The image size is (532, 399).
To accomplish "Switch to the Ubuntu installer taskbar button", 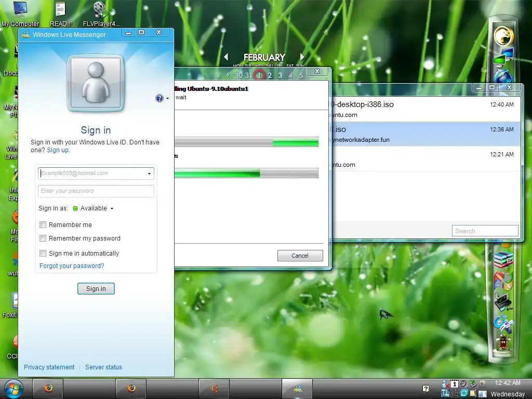I will pyautogui.click(x=214, y=388).
